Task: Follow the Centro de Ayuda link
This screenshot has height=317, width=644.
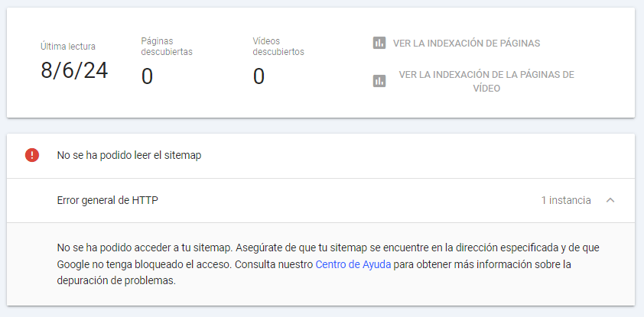Action: click(353, 264)
